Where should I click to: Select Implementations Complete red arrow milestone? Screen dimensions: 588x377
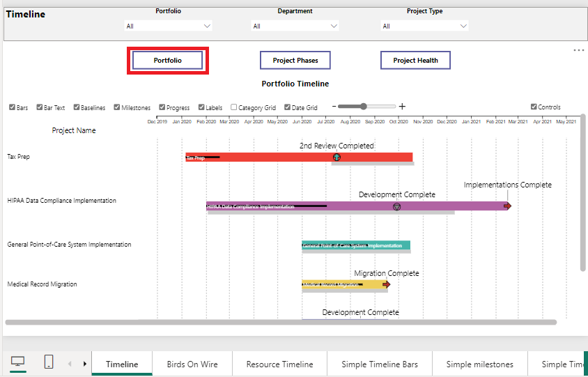click(x=507, y=206)
